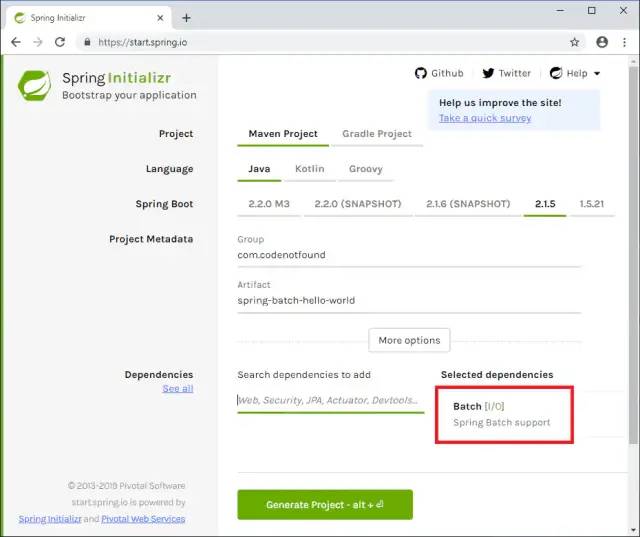Click the padlock site security icon

click(x=87, y=42)
